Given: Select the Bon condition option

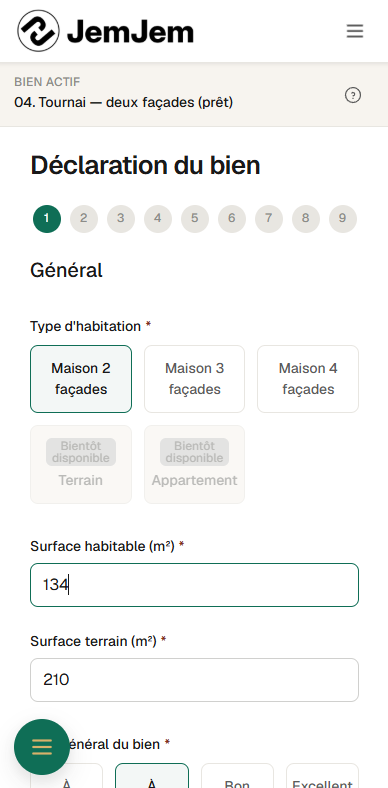Looking at the screenshot, I should click(237, 776).
